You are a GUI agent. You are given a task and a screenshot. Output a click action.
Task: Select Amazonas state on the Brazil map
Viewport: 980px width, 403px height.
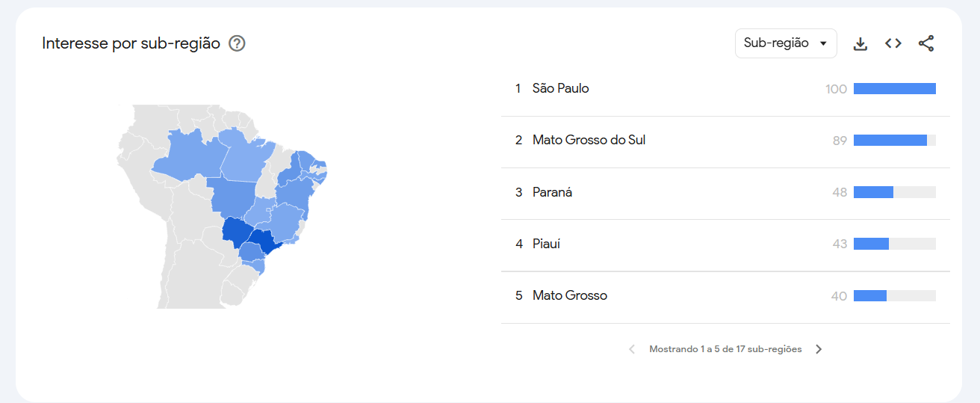coord(190,155)
